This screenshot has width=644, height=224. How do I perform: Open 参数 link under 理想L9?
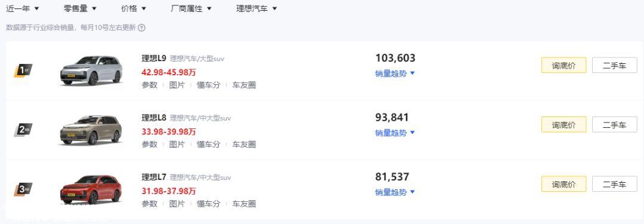(x=150, y=85)
